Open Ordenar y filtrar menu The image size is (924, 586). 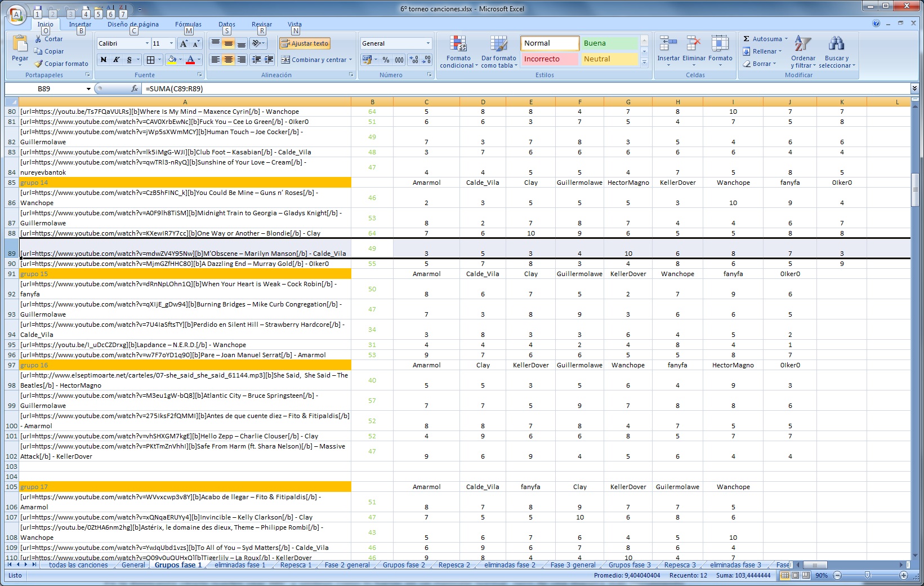[x=803, y=52]
